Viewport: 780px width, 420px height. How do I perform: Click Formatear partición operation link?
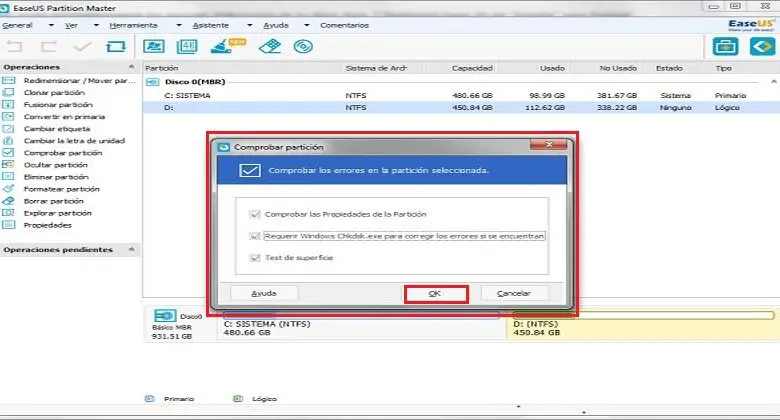click(62, 189)
